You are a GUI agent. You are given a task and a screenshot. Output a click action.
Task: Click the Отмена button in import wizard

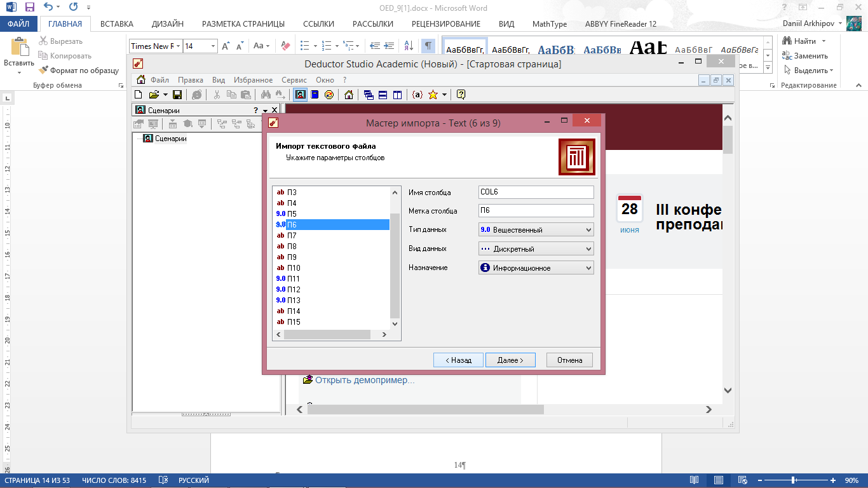coord(569,360)
